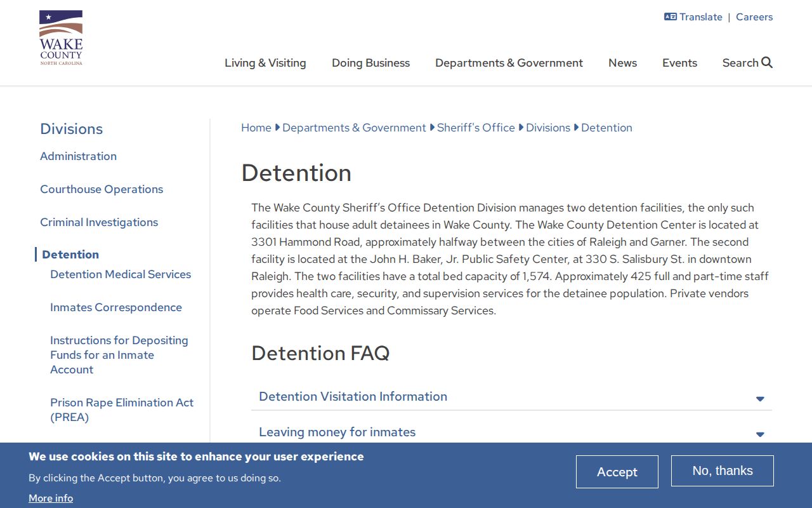Open Inmates Correspondence sidebar link
Image resolution: width=812 pixels, height=508 pixels.
116,307
